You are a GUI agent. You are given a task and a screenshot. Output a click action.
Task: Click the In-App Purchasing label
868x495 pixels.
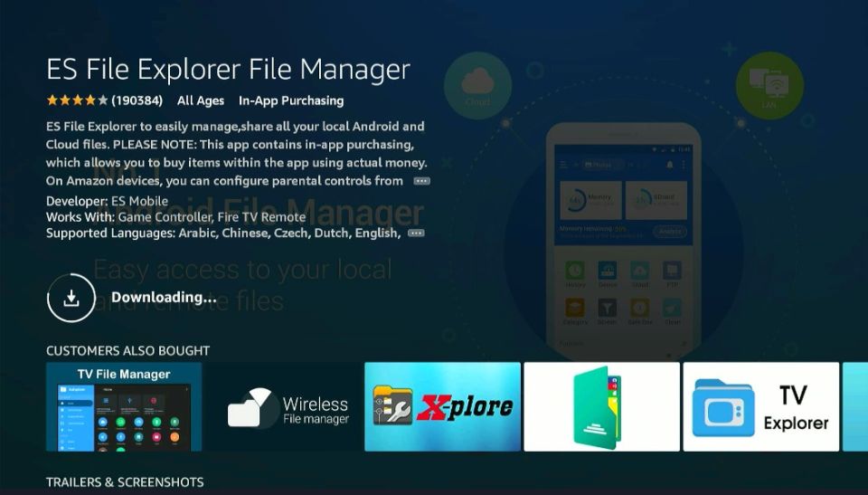click(x=291, y=100)
